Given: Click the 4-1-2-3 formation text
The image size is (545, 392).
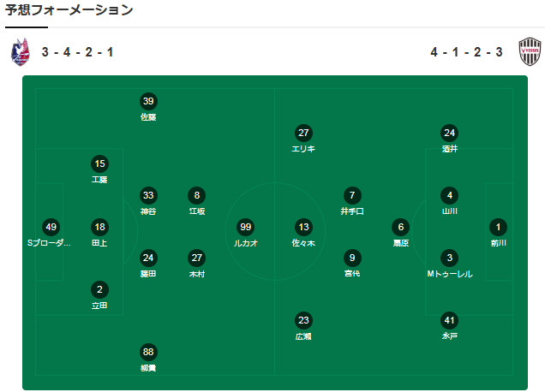Looking at the screenshot, I should tap(466, 52).
